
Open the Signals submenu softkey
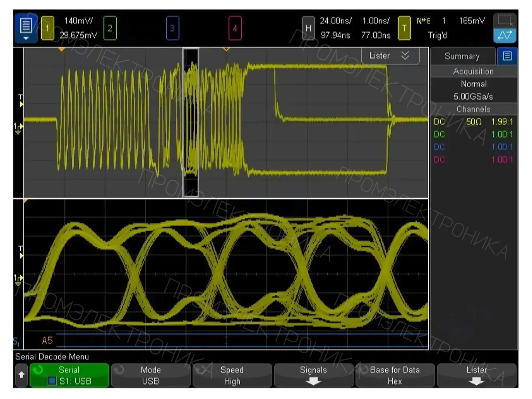tap(313, 375)
